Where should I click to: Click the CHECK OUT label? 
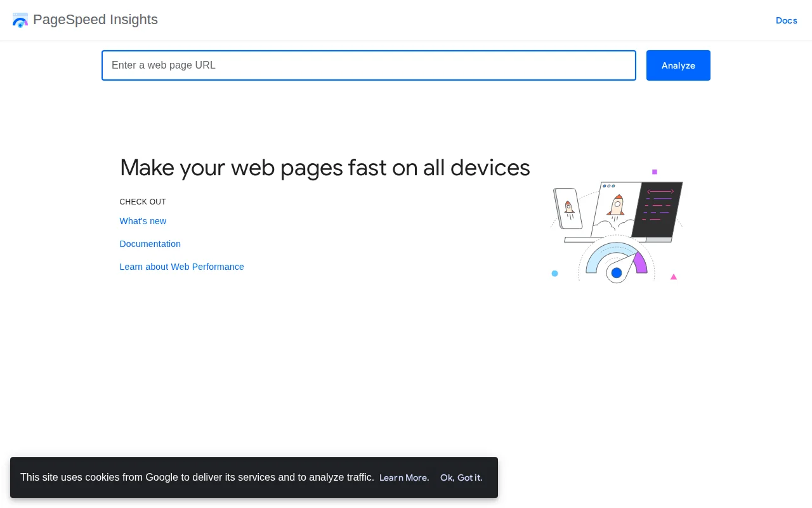[143, 202]
